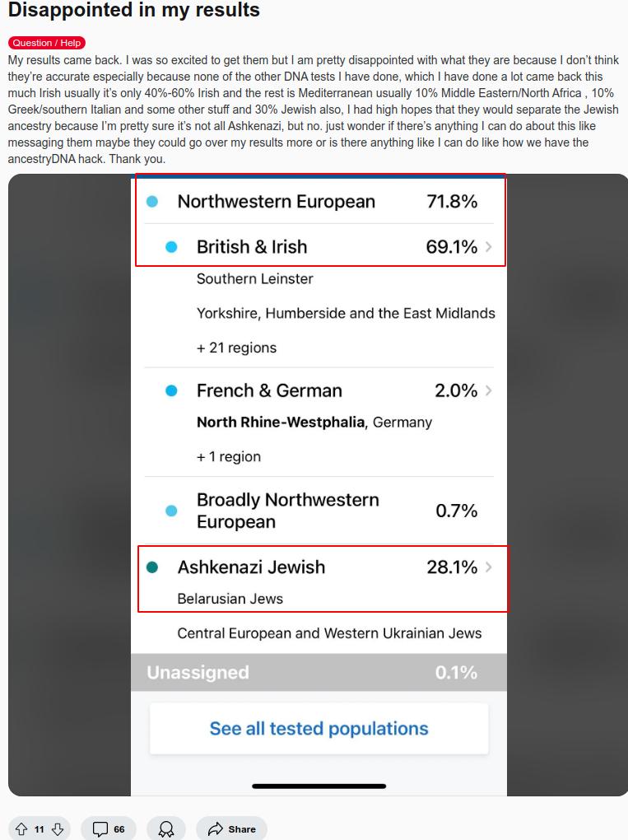This screenshot has height=840, width=628.
Task: Select the Question / Help flair tag
Action: pos(47,43)
